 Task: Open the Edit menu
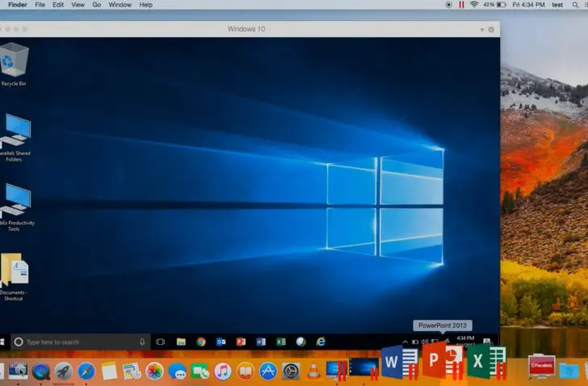pos(58,5)
